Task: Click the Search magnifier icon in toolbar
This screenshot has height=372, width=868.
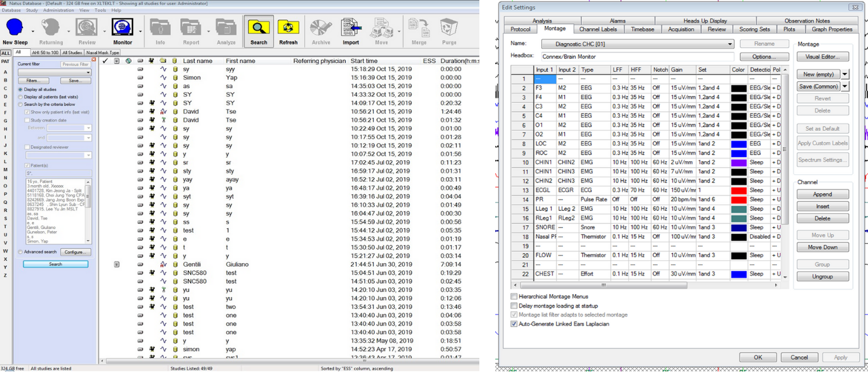Action: (259, 28)
